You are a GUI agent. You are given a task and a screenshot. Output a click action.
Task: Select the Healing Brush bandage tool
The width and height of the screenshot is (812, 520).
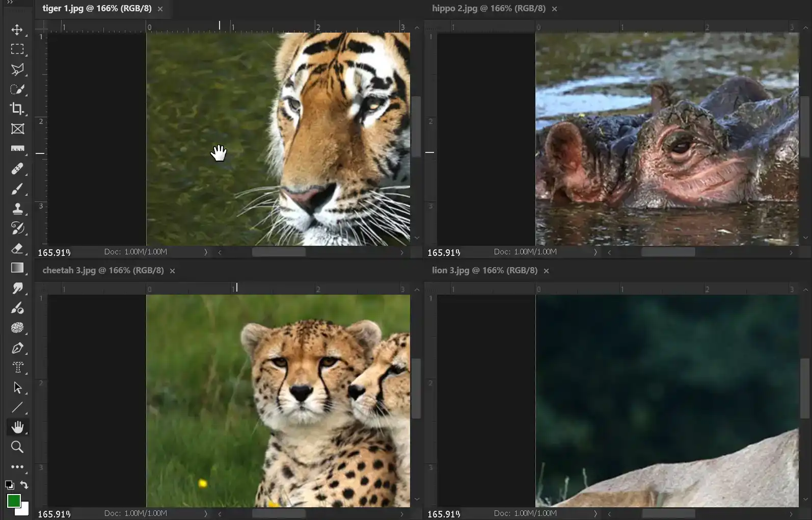[17, 169]
